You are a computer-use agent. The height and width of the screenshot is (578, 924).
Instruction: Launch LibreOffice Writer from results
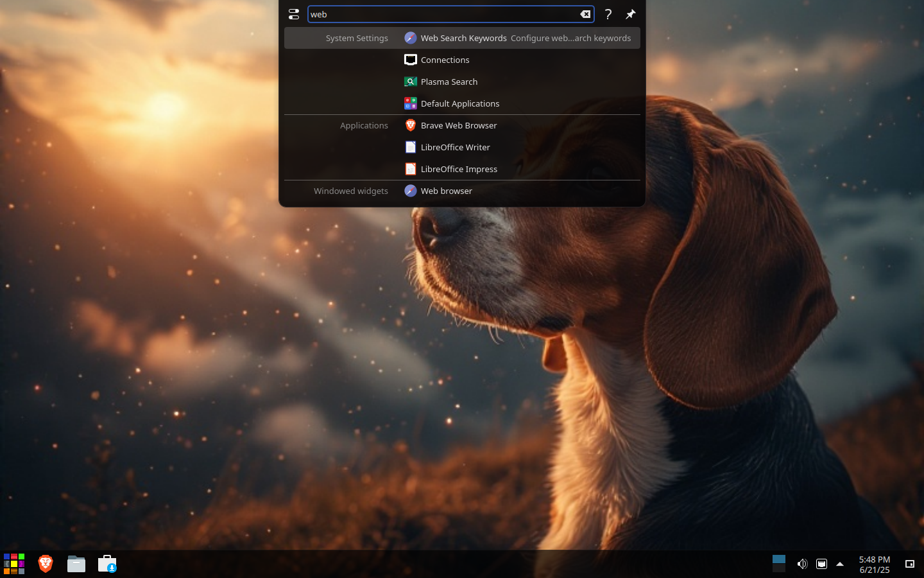point(462,147)
